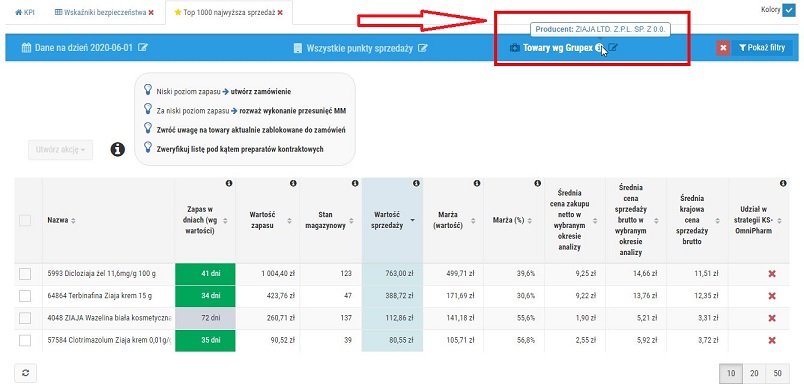
Task: Click info icon next to Towary wg Grupex
Action: [x=598, y=48]
